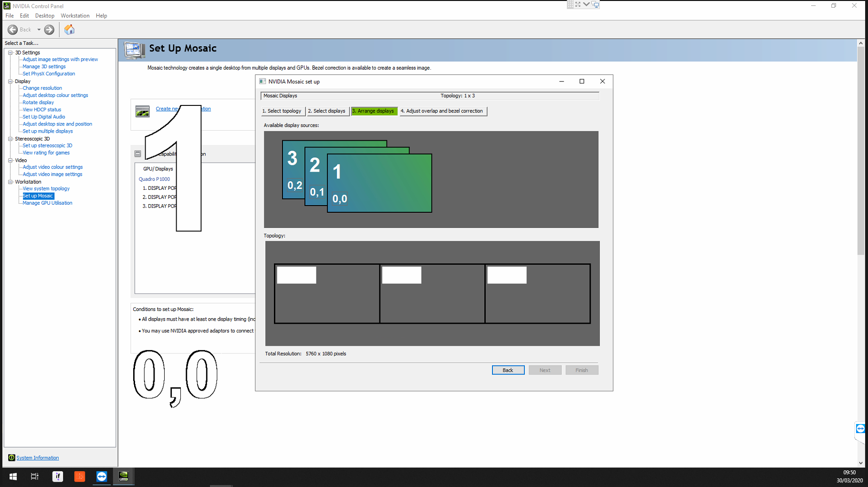This screenshot has height=487, width=868.
Task: Open Set up multiple displays
Action: click(48, 131)
